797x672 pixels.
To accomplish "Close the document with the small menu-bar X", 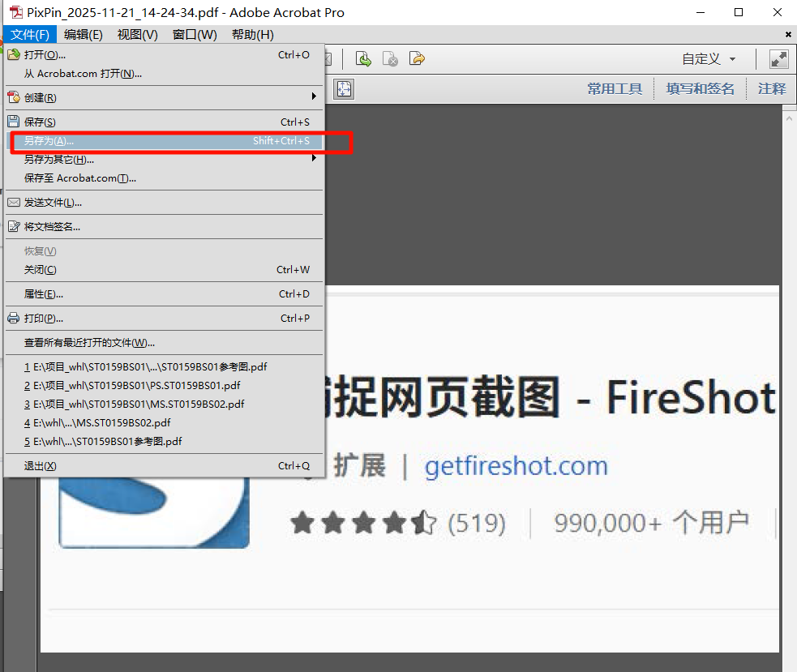I will (x=788, y=35).
